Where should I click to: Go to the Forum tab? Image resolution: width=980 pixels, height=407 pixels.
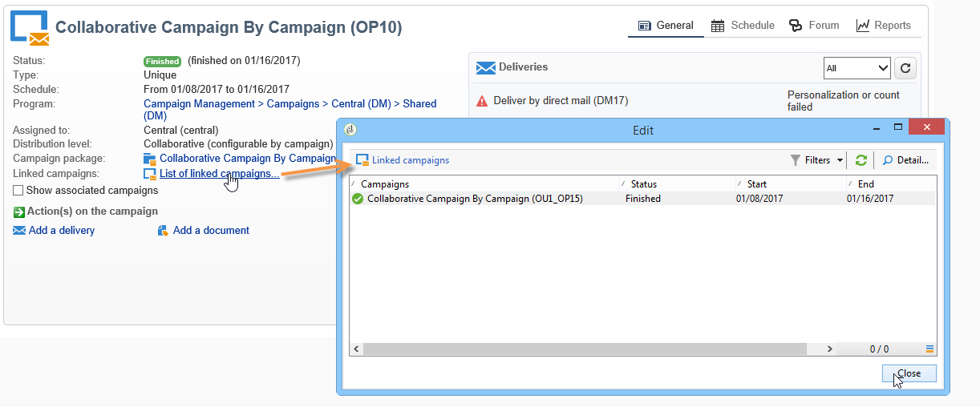[x=814, y=26]
